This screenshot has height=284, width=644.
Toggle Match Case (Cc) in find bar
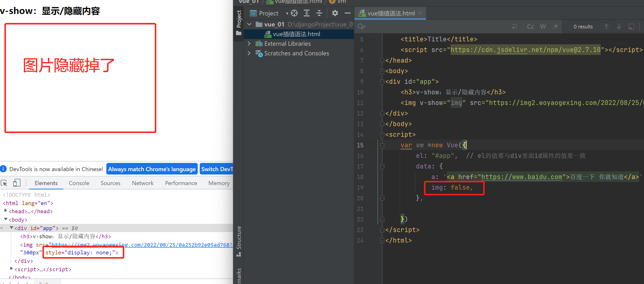530,26
